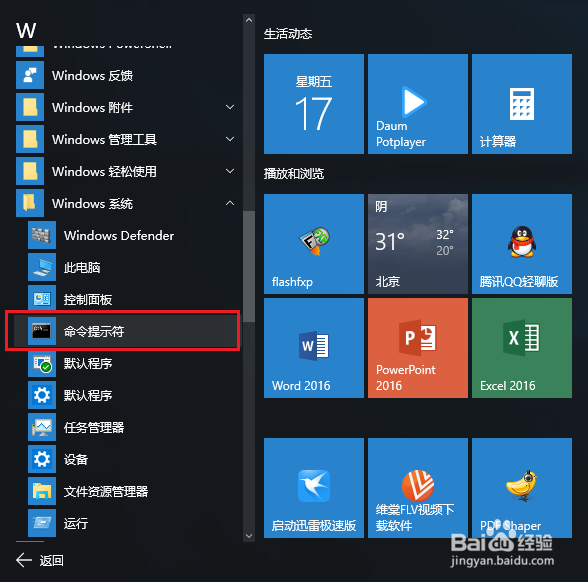588x582 pixels.
Task: Click the 任务管理器 monitor icon
Action: [x=42, y=427]
